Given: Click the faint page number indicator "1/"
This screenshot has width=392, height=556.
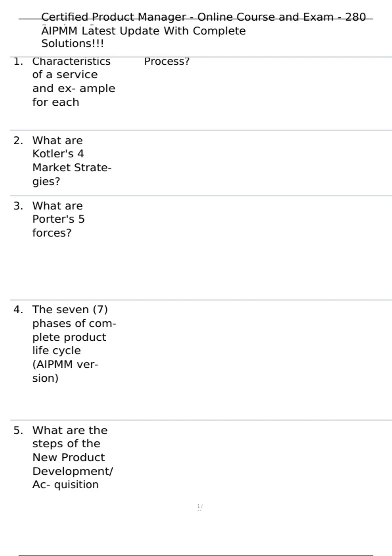Looking at the screenshot, I should click(x=200, y=507).
